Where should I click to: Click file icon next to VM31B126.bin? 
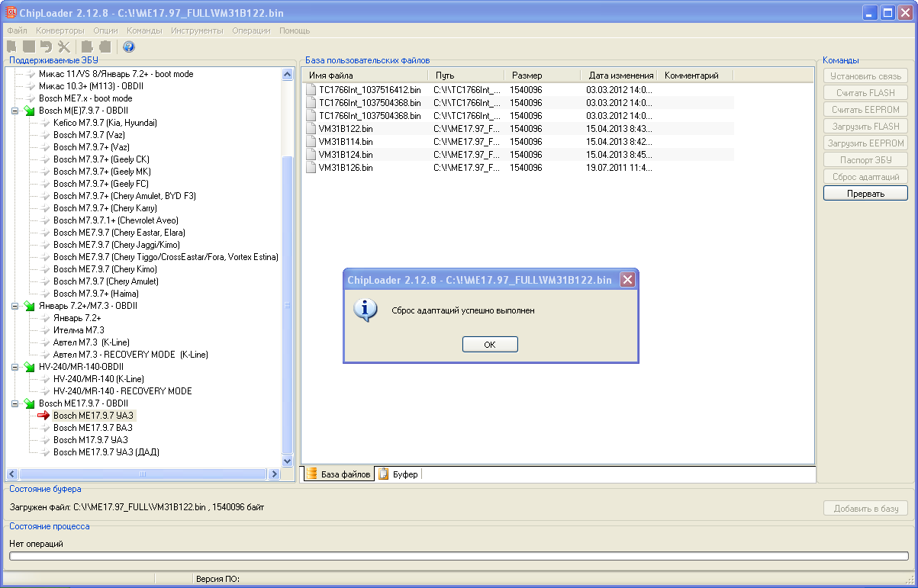(x=311, y=167)
